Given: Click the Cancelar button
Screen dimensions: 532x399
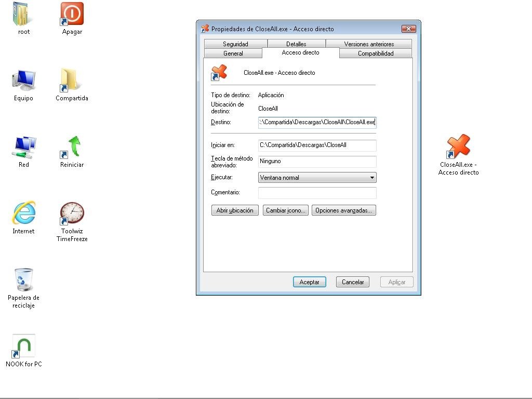Looking at the screenshot, I should pos(353,282).
